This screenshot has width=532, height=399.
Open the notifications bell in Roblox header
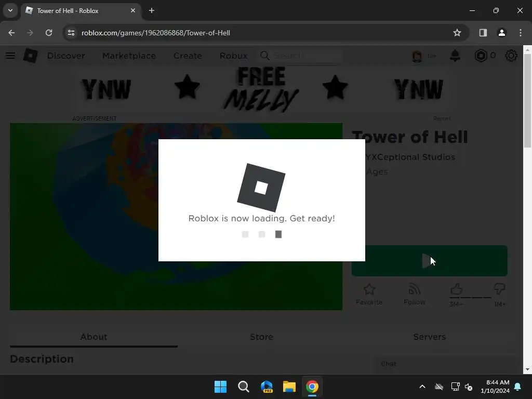pos(455,56)
